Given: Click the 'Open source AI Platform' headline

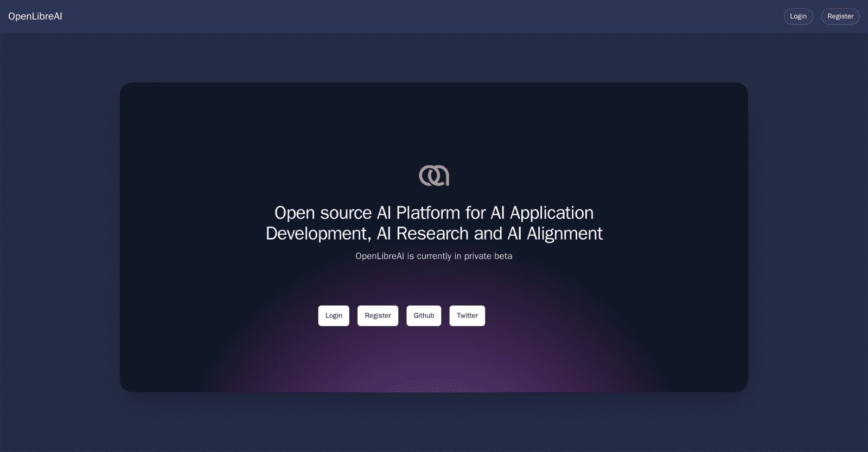Looking at the screenshot, I should point(434,223).
